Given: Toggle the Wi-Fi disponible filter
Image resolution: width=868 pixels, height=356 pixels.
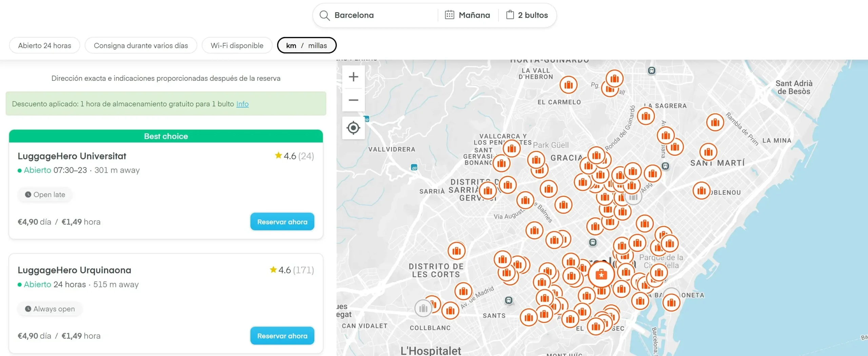Looking at the screenshot, I should pos(237,45).
